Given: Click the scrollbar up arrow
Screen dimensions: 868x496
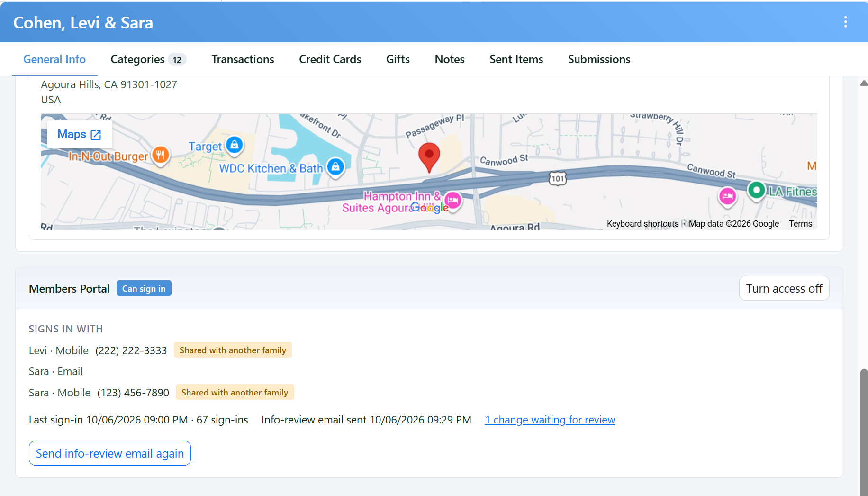Looking at the screenshot, I should (864, 83).
